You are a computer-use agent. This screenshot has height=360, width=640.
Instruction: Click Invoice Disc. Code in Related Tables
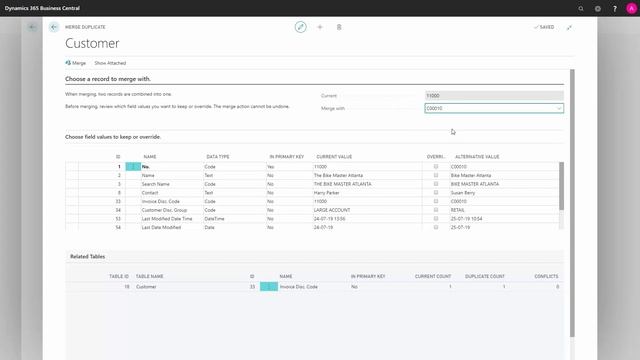[298, 287]
